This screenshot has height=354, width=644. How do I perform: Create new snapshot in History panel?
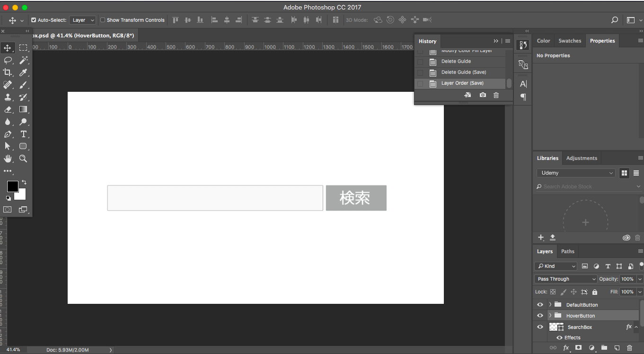click(x=482, y=95)
